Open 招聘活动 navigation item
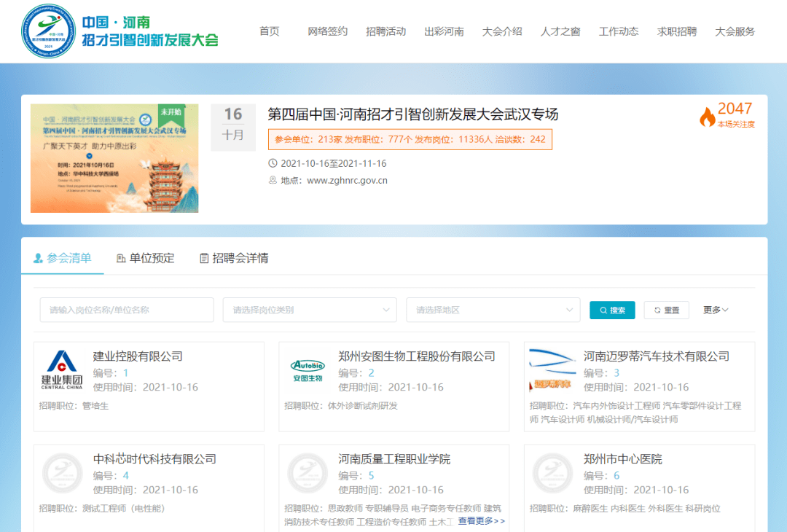 pyautogui.click(x=386, y=31)
